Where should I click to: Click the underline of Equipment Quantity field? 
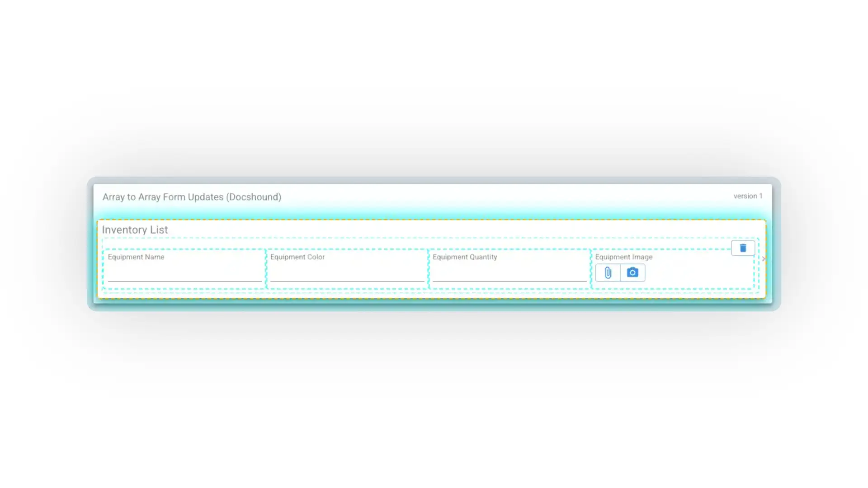[509, 281]
